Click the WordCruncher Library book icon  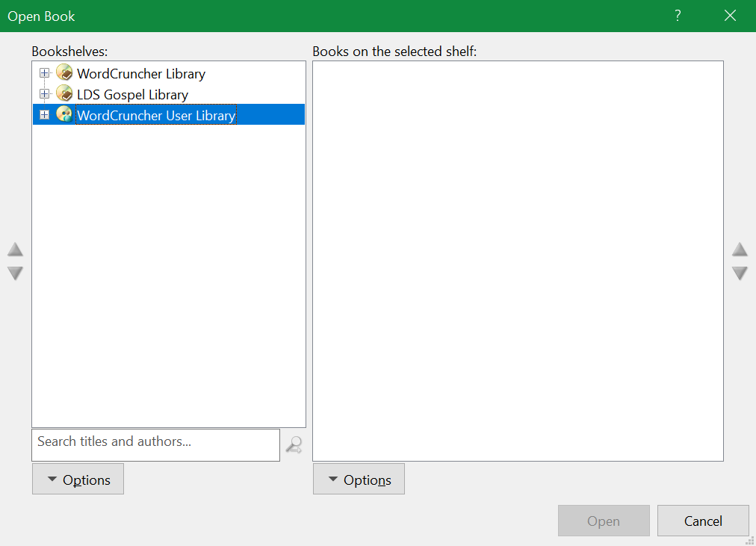coord(65,73)
